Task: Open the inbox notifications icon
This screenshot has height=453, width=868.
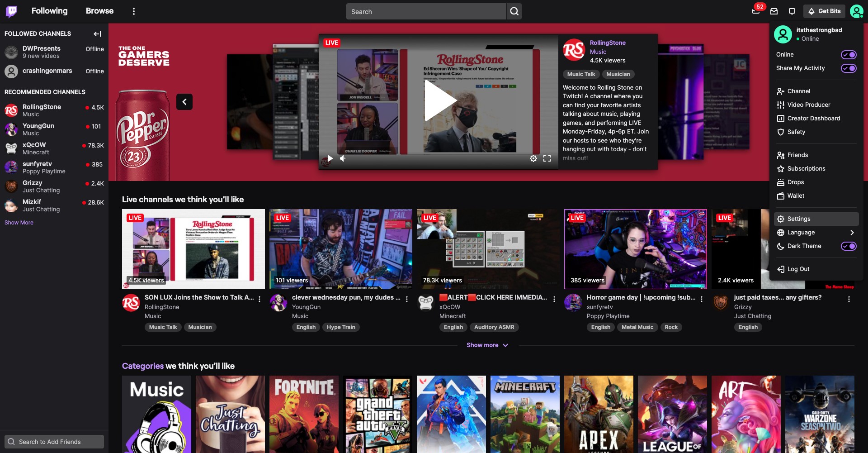Action: tap(774, 11)
